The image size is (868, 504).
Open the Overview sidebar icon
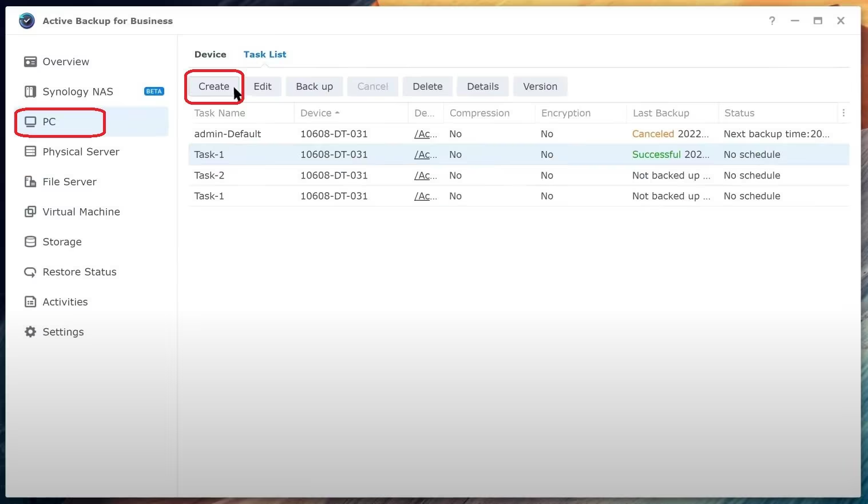coord(30,62)
